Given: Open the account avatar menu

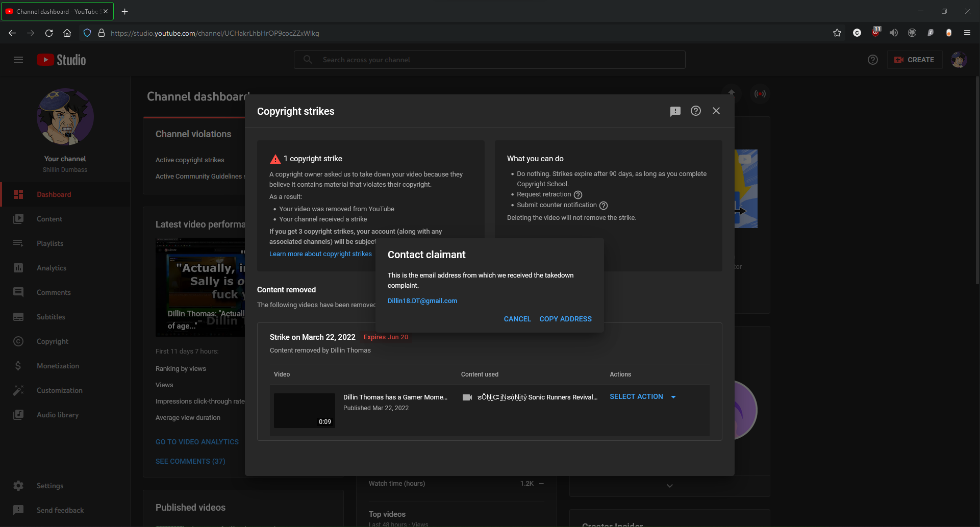Looking at the screenshot, I should tap(959, 60).
